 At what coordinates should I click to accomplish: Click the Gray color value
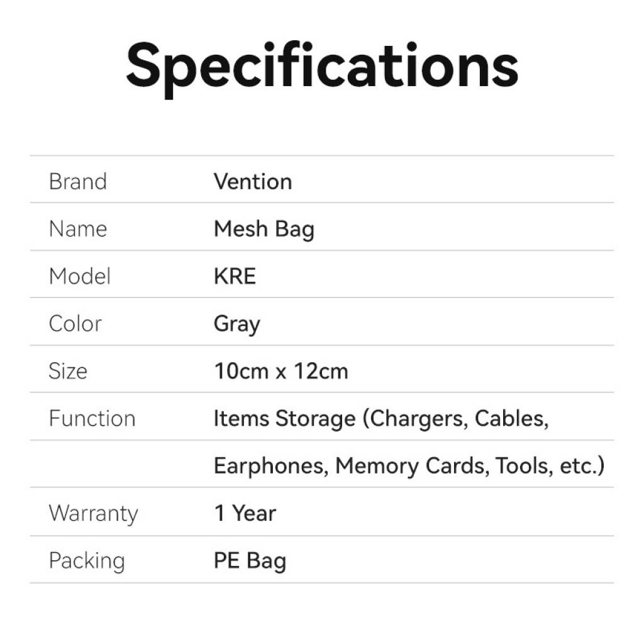click(x=236, y=325)
